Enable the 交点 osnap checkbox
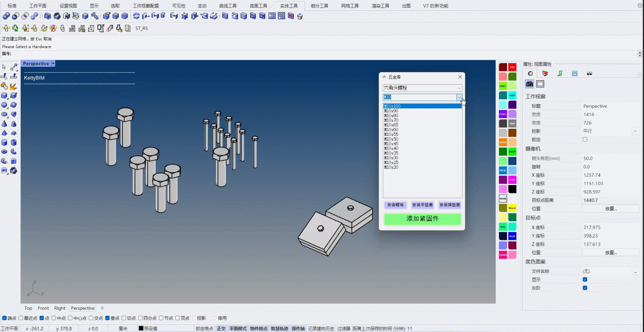This screenshot has width=644, height=332. (x=91, y=318)
